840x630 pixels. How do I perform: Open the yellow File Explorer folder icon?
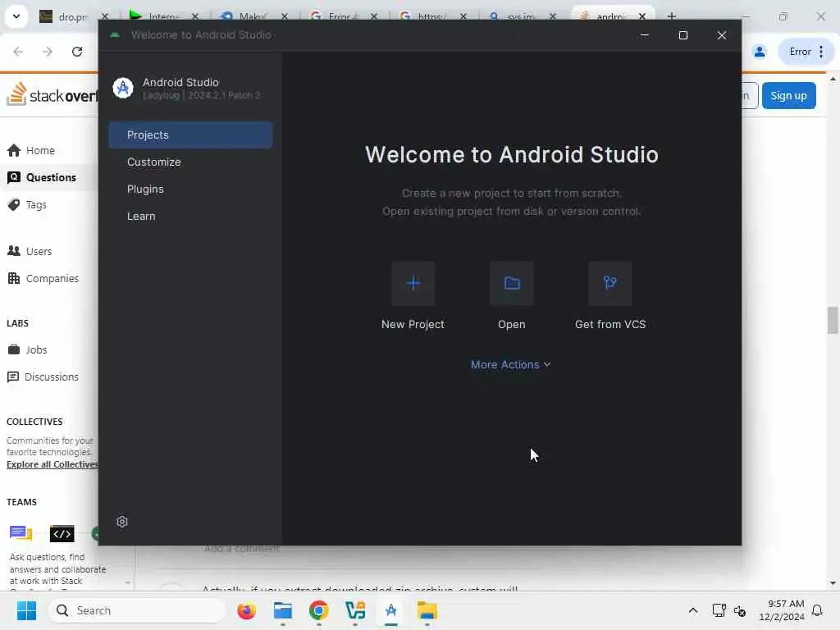click(427, 610)
